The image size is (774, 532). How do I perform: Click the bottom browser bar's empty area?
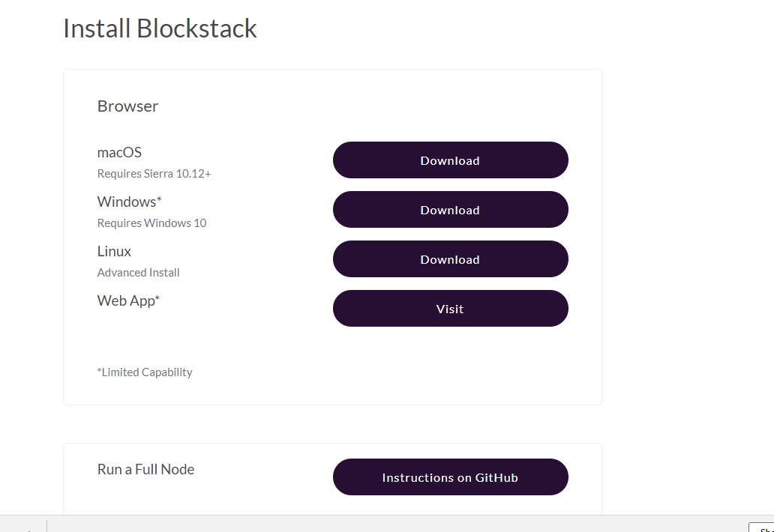point(375,524)
